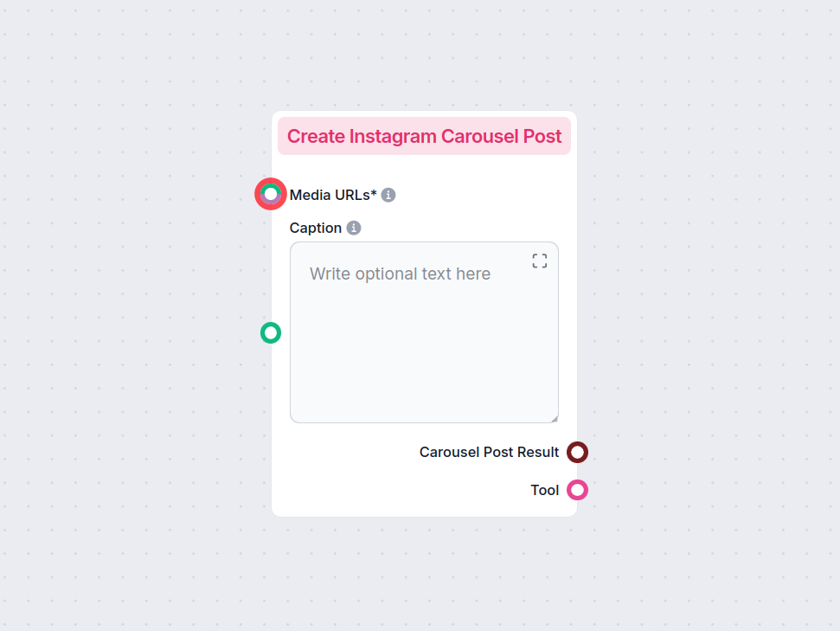Click the Tool output label

coord(544,490)
